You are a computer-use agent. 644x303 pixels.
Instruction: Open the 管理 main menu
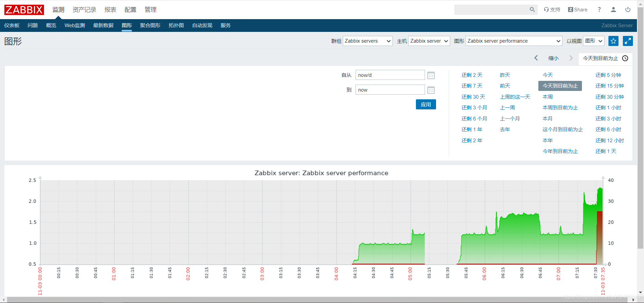point(151,10)
